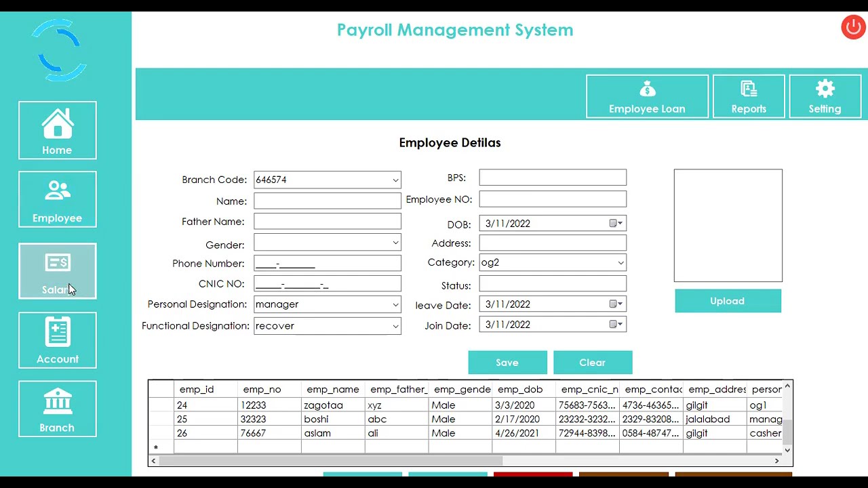Click the horizontal scrollbar thumb of grid
Screen dimensions: 868x488
click(x=331, y=461)
